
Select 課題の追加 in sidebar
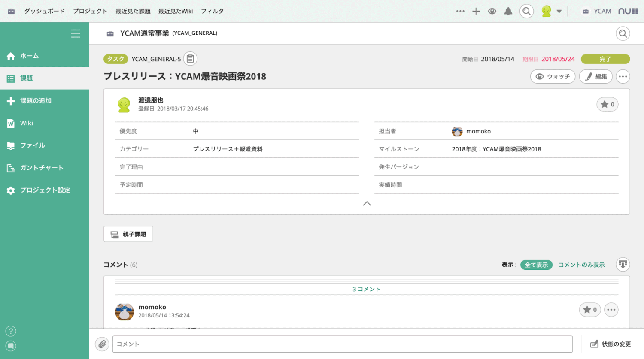coord(45,100)
